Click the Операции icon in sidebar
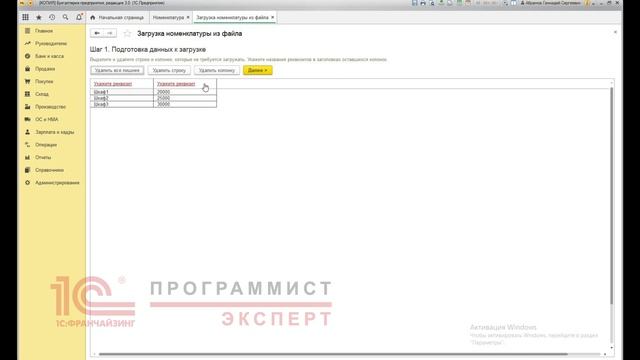Image resolution: width=640 pixels, height=360 pixels. [x=27, y=144]
